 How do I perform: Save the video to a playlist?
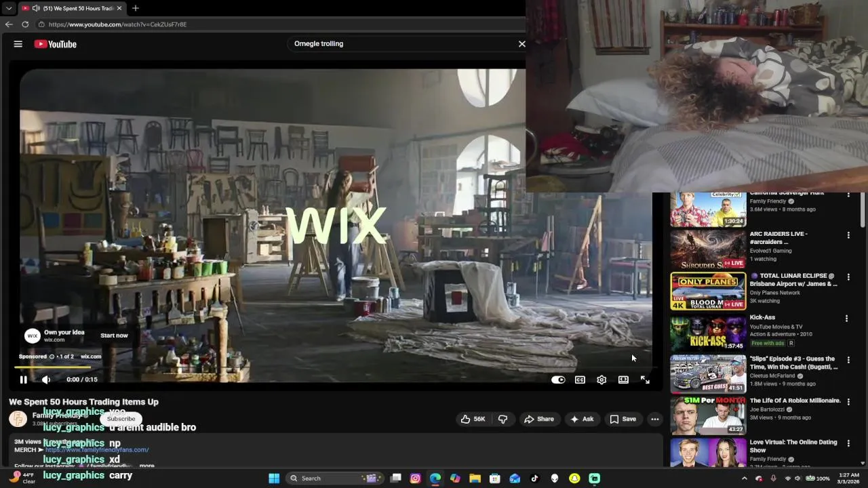[x=623, y=419]
